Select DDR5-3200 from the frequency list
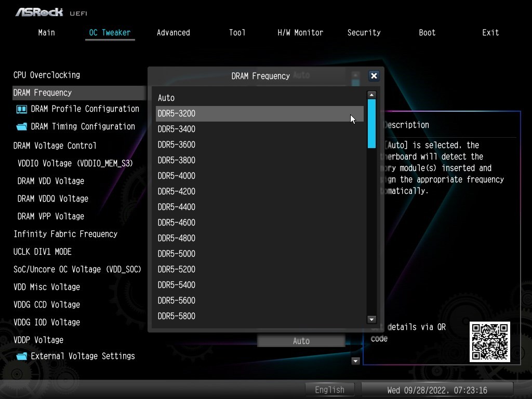The height and width of the screenshot is (399, 532). 259,114
